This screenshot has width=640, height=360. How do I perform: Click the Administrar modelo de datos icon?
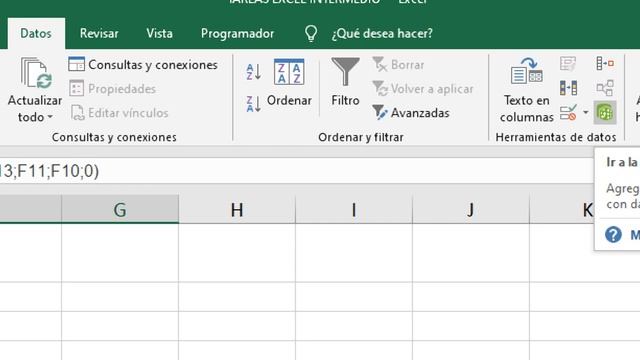[605, 112]
